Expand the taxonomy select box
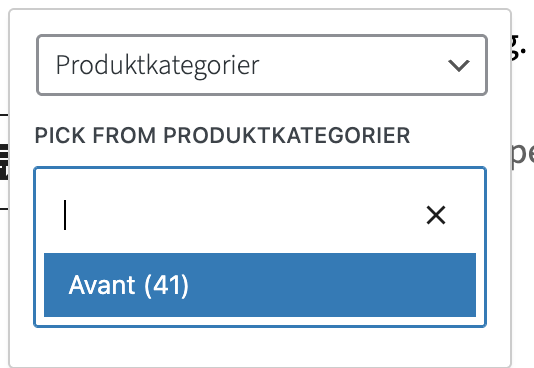 [x=262, y=65]
